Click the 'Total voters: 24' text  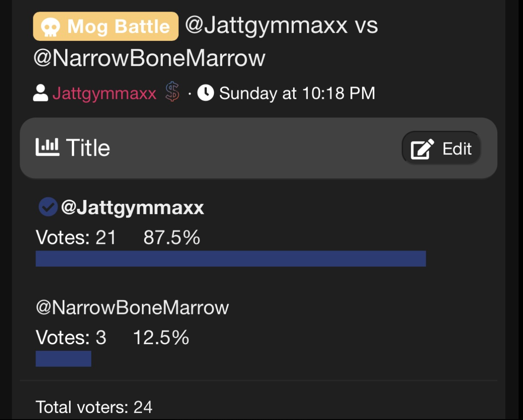point(94,407)
